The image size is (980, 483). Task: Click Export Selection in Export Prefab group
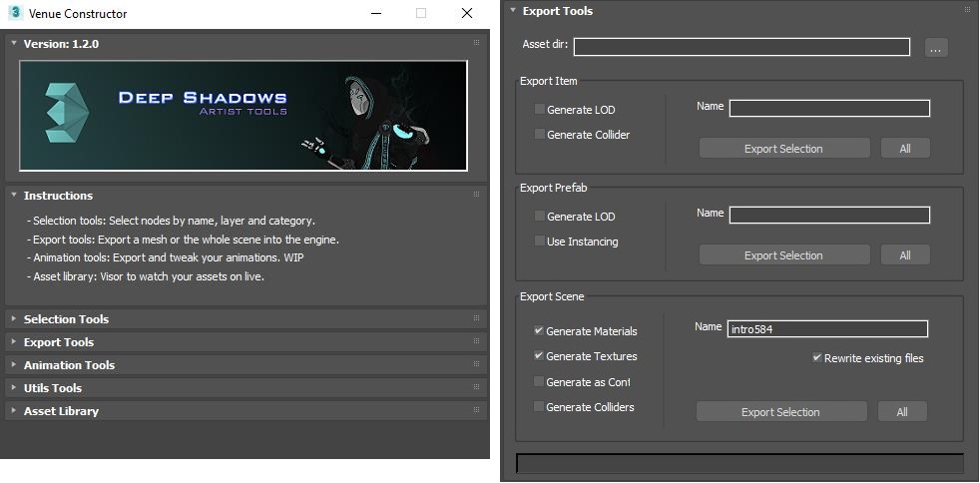click(784, 254)
